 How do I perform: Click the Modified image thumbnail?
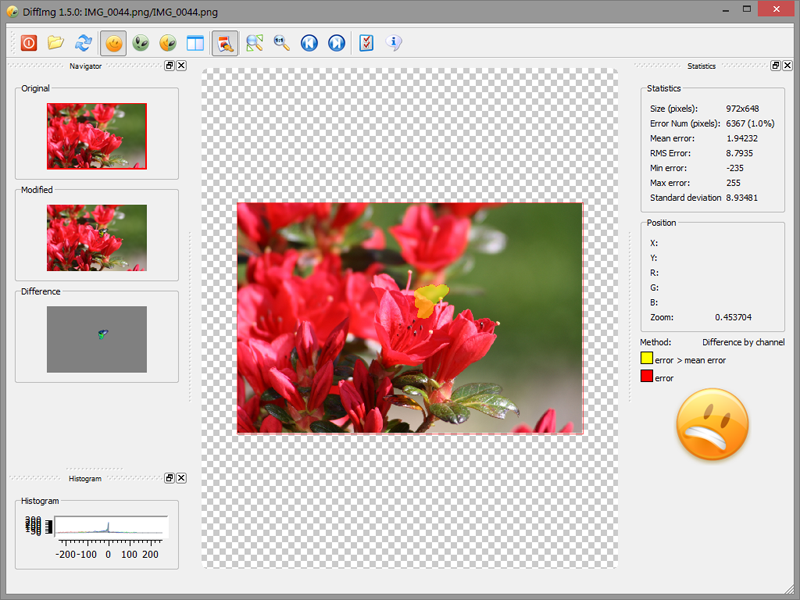(x=96, y=238)
